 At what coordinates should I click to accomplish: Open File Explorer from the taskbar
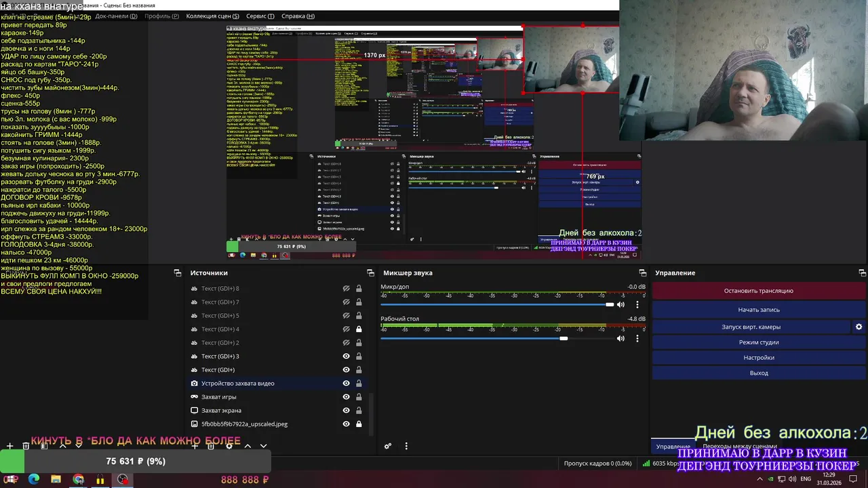click(x=56, y=480)
